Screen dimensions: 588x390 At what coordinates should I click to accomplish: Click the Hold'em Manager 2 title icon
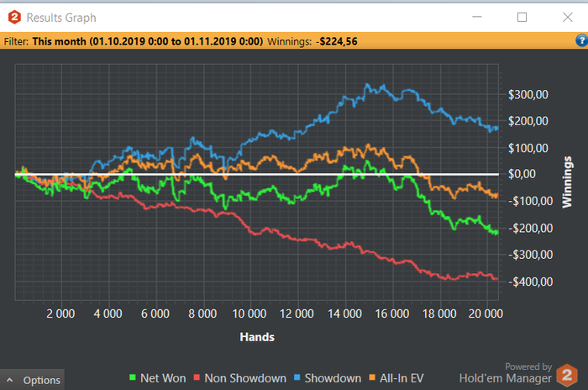pyautogui.click(x=14, y=18)
